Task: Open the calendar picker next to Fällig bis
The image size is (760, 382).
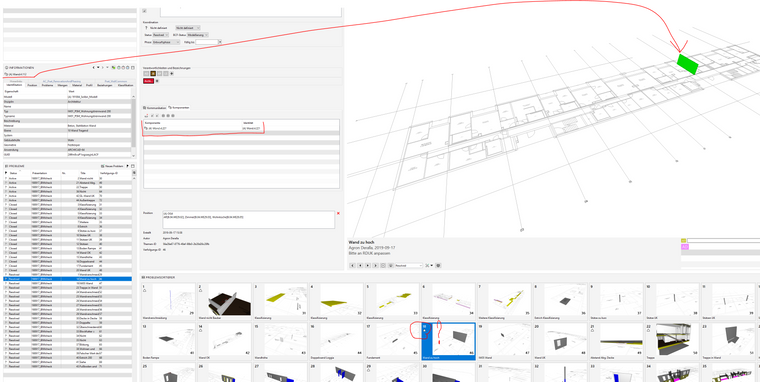Action: [x=220, y=42]
